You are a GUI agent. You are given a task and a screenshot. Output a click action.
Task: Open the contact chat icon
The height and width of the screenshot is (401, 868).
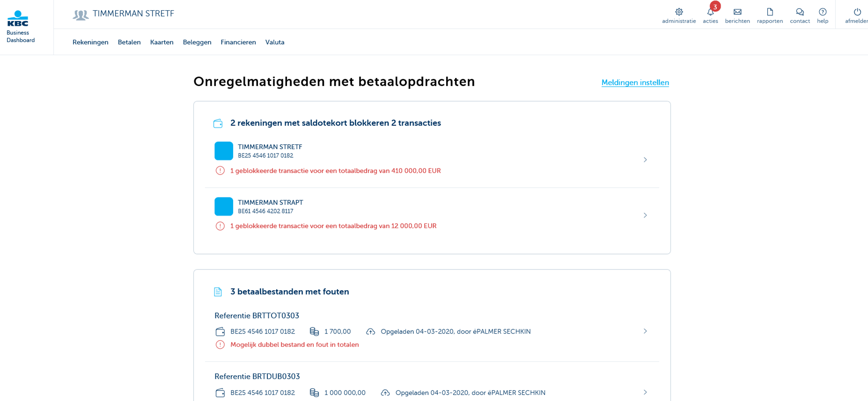[800, 12]
